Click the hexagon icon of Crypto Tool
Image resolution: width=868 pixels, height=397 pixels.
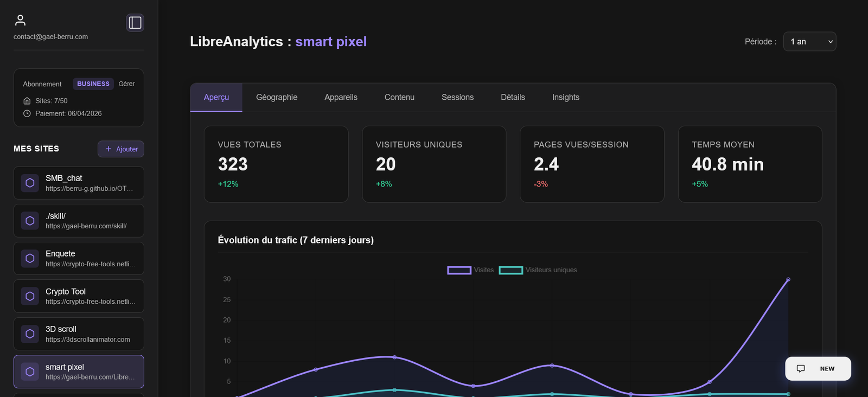(x=30, y=296)
